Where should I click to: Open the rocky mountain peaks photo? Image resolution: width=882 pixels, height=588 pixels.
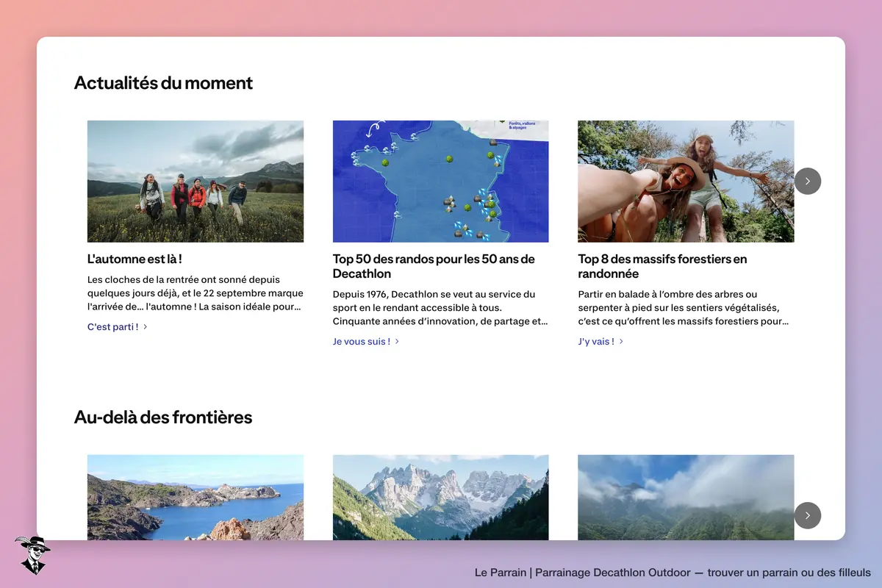click(x=441, y=498)
